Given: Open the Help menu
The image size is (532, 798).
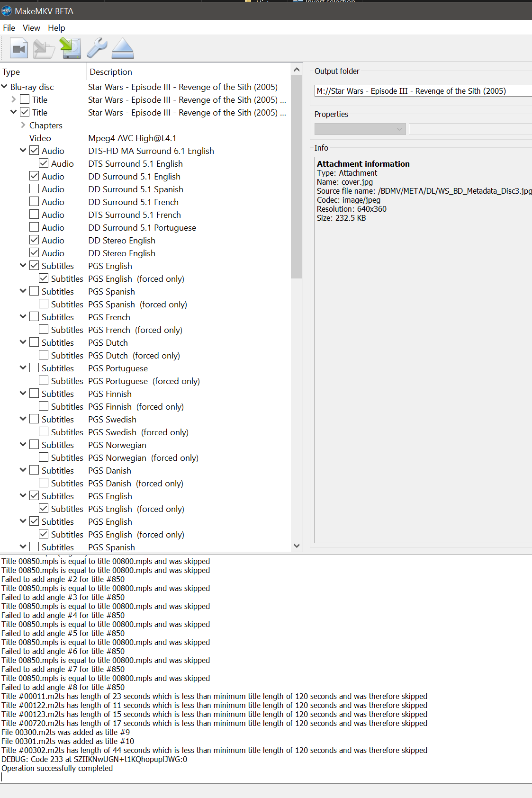Looking at the screenshot, I should 56,28.
